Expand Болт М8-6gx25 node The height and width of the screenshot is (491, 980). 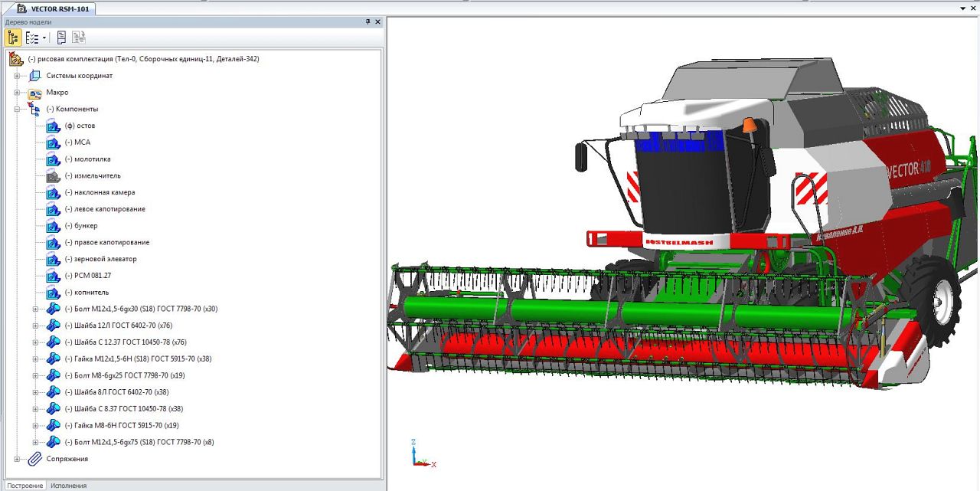point(35,376)
